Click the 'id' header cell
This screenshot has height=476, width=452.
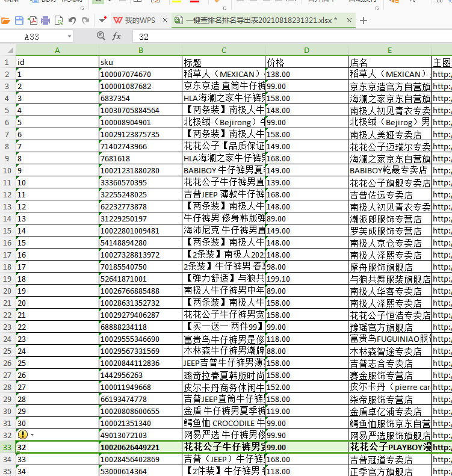(x=57, y=62)
